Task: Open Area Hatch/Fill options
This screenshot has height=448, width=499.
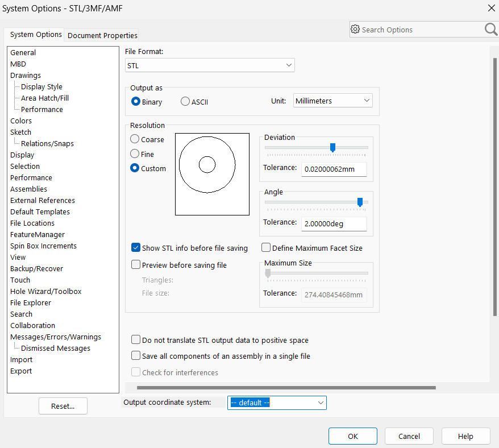Action: pyautogui.click(x=45, y=98)
